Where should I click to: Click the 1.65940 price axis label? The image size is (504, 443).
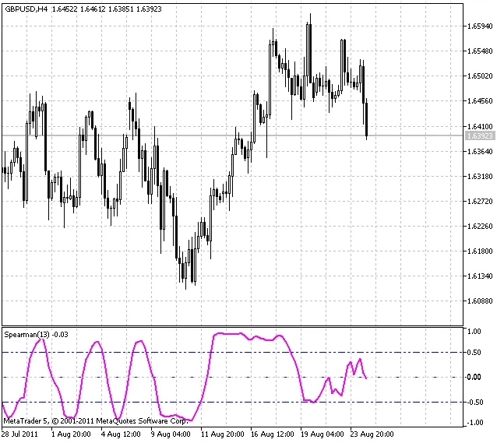point(480,26)
